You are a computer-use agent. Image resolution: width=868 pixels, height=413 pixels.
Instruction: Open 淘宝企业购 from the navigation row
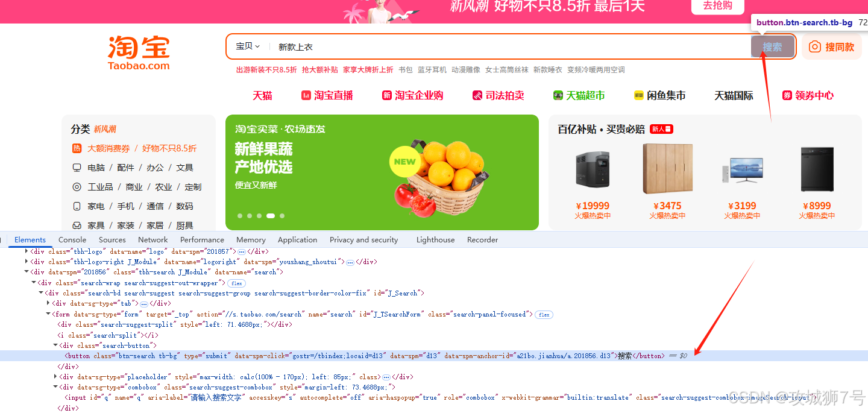(x=413, y=95)
